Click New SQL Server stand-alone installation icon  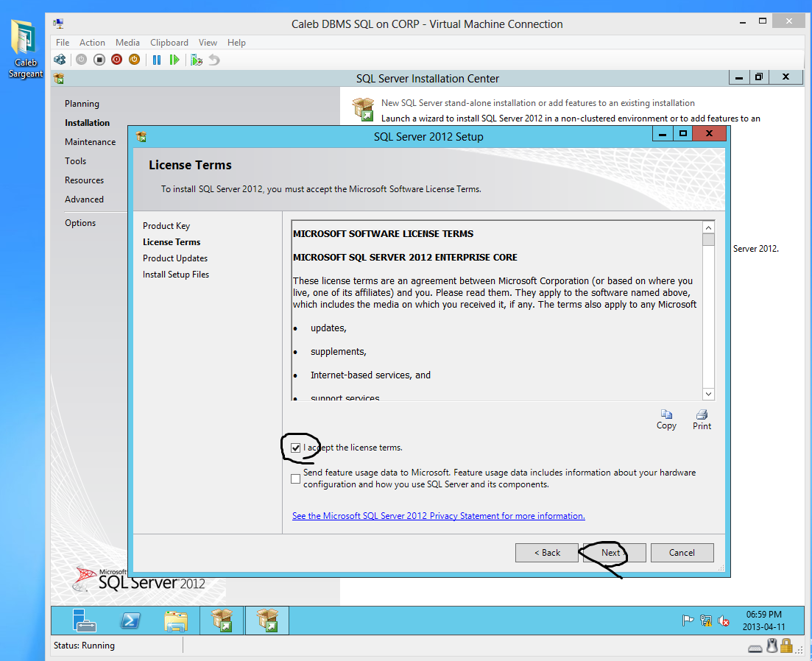pyautogui.click(x=363, y=109)
